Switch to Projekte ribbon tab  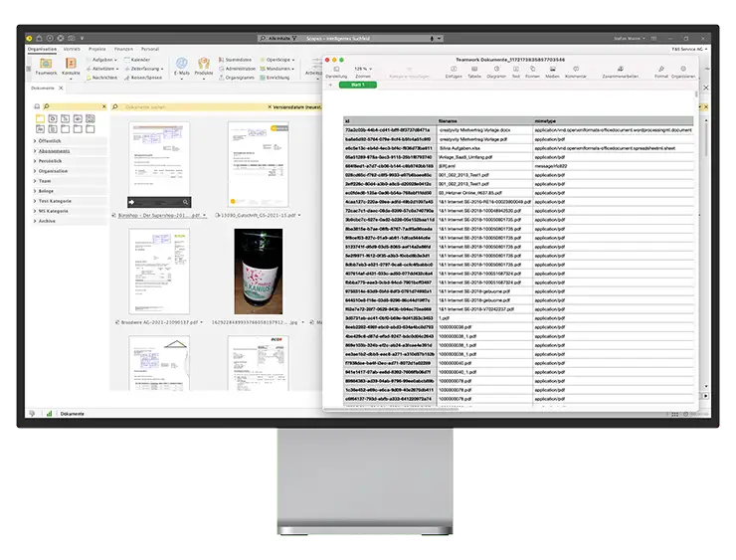97,49
